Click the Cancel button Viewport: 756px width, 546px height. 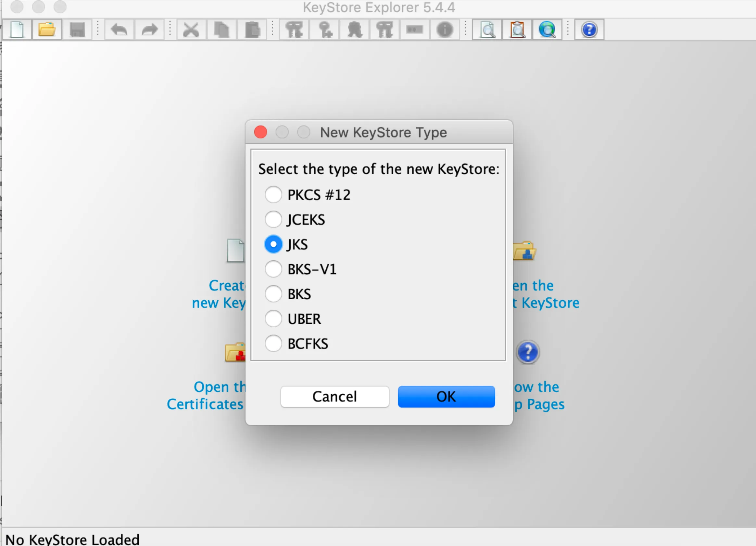pyautogui.click(x=335, y=396)
